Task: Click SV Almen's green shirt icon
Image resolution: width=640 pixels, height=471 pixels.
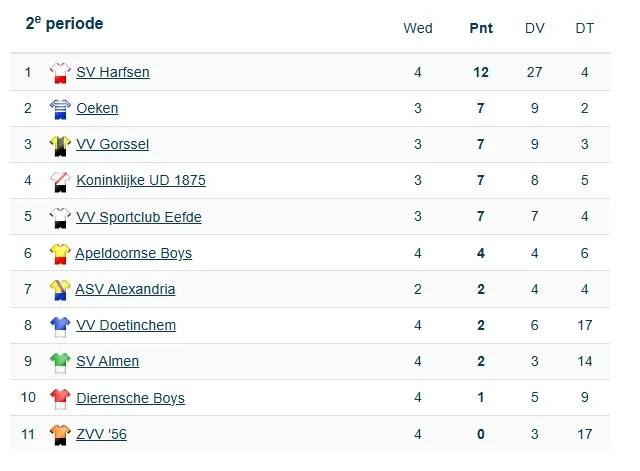Action: pos(60,361)
